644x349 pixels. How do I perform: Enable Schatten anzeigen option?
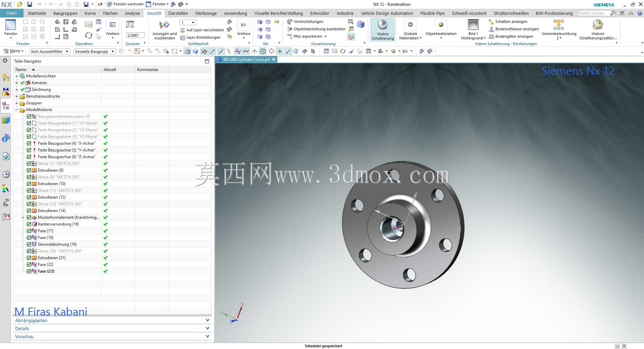point(508,22)
